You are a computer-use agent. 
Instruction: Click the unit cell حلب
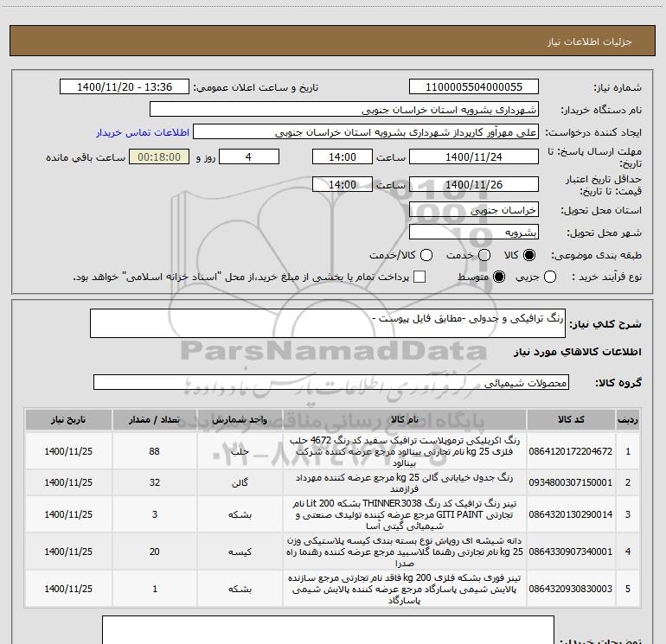pos(240,451)
